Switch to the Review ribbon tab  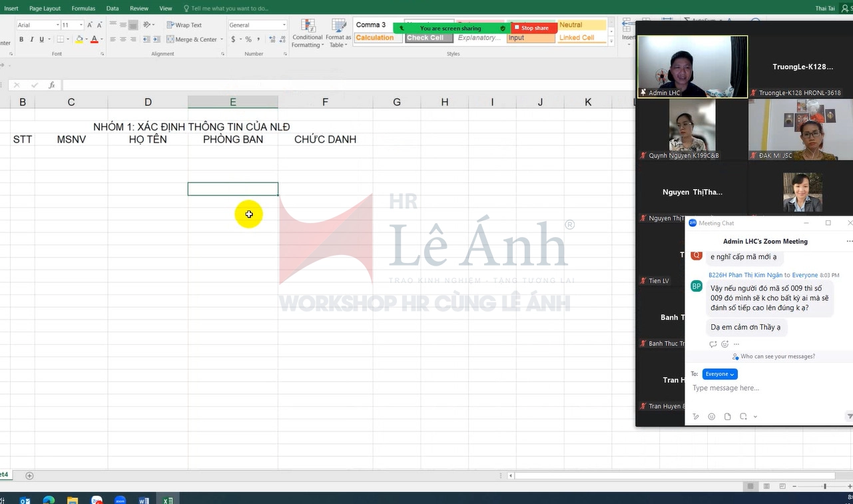pyautogui.click(x=139, y=9)
